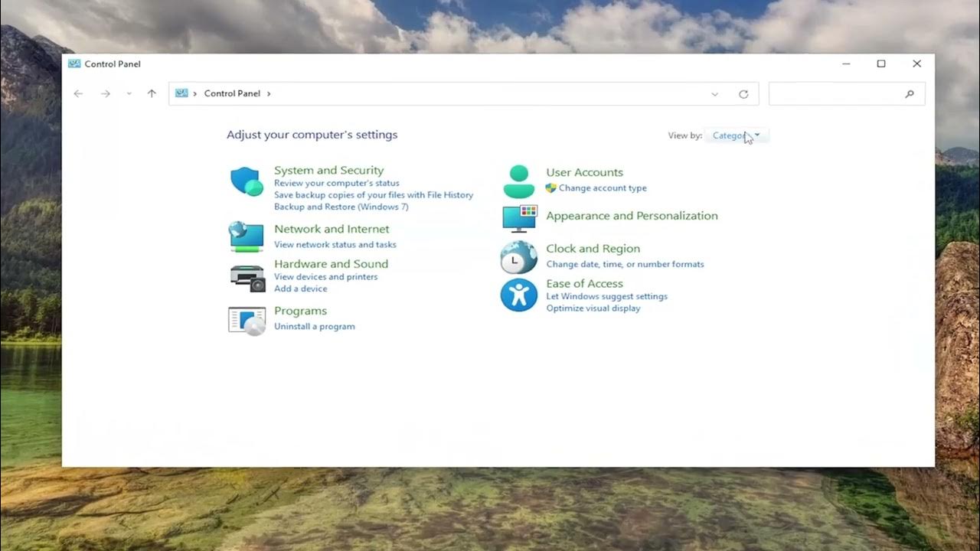
Task: Open the User Accounts person icon
Action: click(518, 181)
